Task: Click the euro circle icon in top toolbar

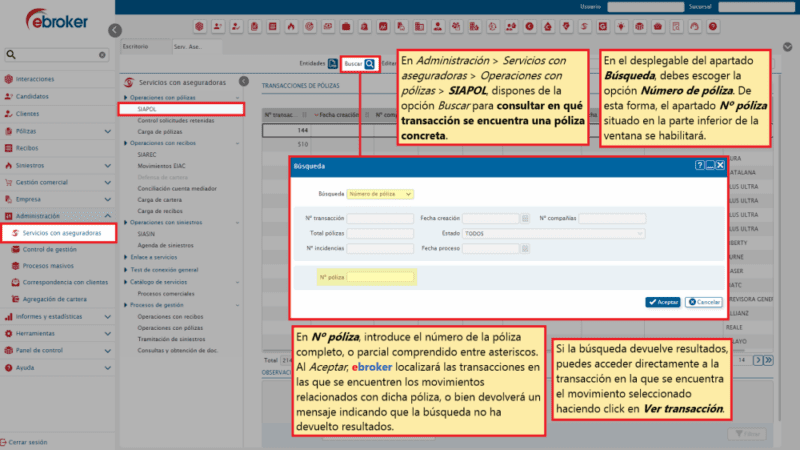Action: (530, 27)
